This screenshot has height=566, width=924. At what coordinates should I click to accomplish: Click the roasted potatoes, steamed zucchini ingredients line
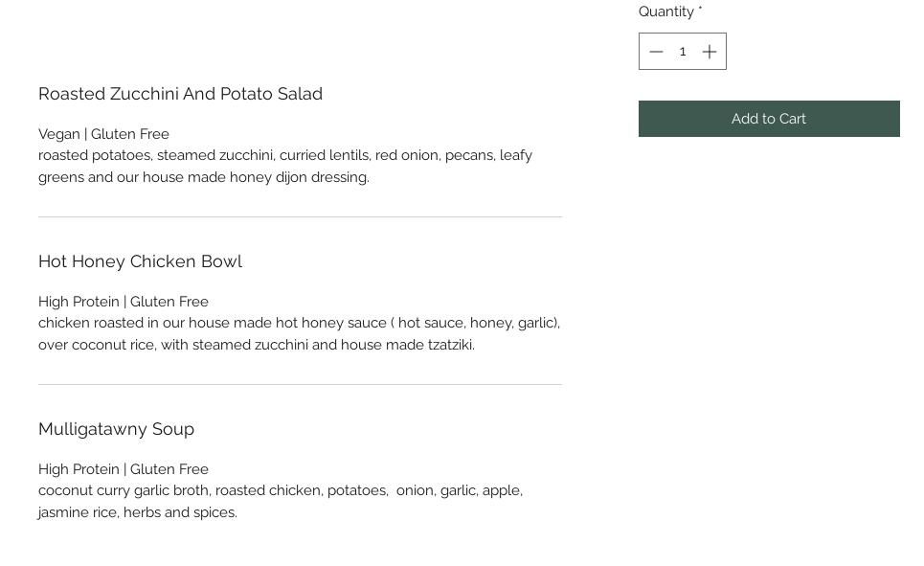pyautogui.click(x=285, y=155)
